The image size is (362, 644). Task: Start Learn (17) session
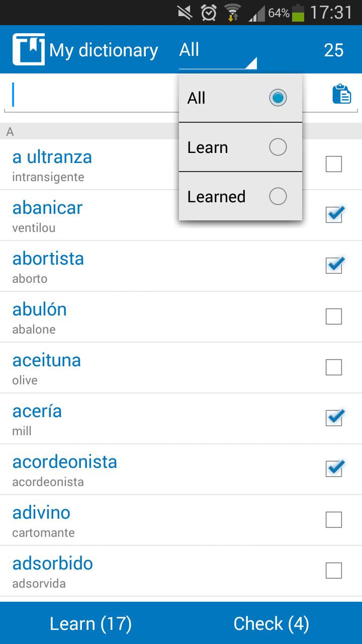pyautogui.click(x=90, y=623)
